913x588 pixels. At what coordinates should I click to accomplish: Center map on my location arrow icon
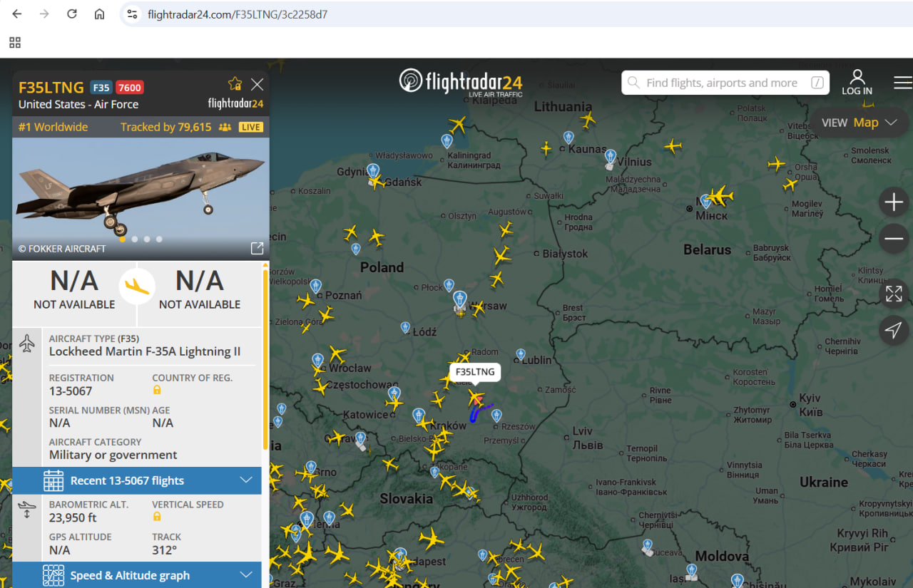pos(894,329)
